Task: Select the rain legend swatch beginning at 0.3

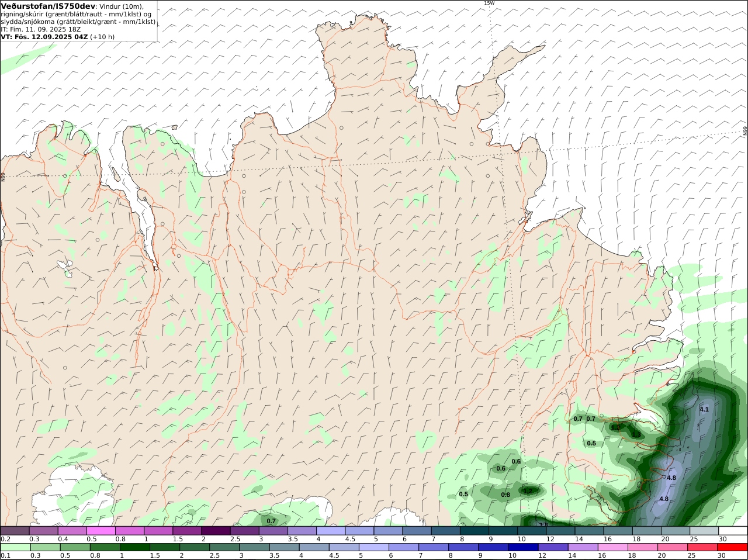Action: [x=45, y=547]
